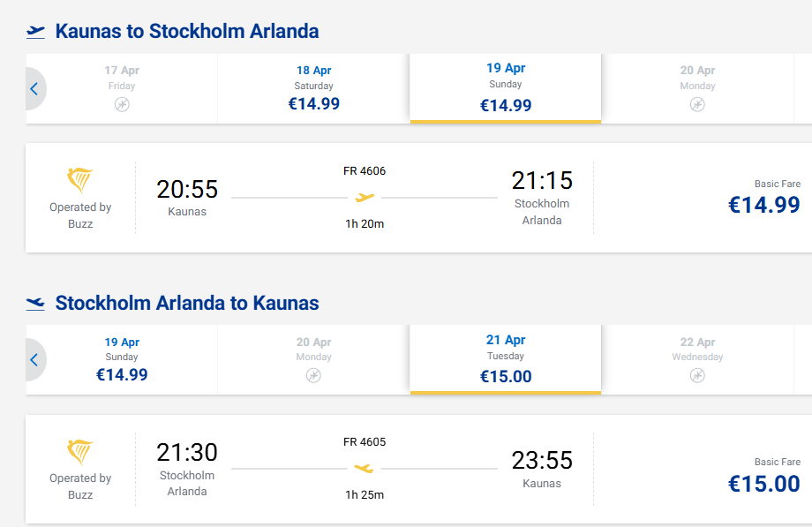This screenshot has width=812, height=527.
Task: Click the Ryanair harp logo on flight FR 4606
Action: pos(80,181)
